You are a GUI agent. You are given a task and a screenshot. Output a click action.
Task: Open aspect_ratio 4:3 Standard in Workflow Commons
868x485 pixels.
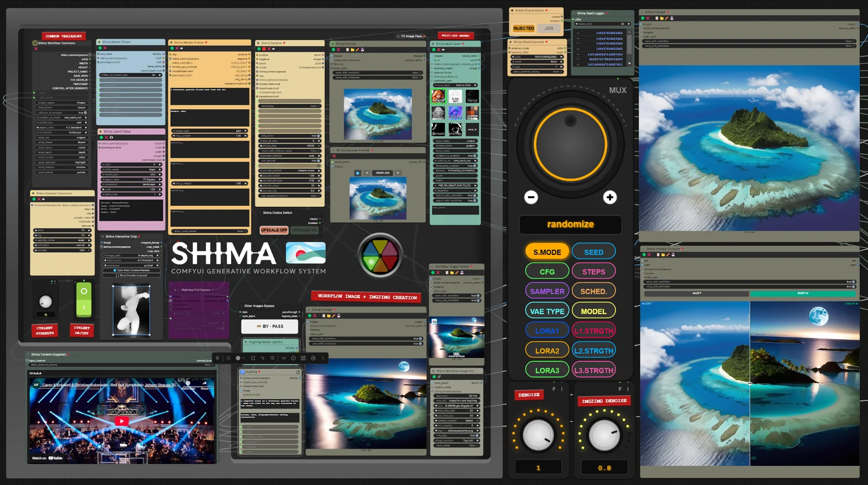pyautogui.click(x=62, y=127)
